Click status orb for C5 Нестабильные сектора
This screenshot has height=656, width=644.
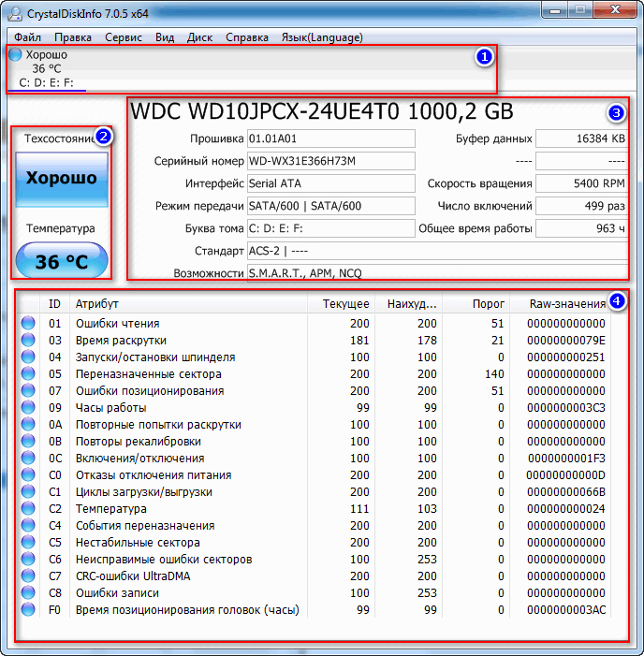tap(28, 542)
